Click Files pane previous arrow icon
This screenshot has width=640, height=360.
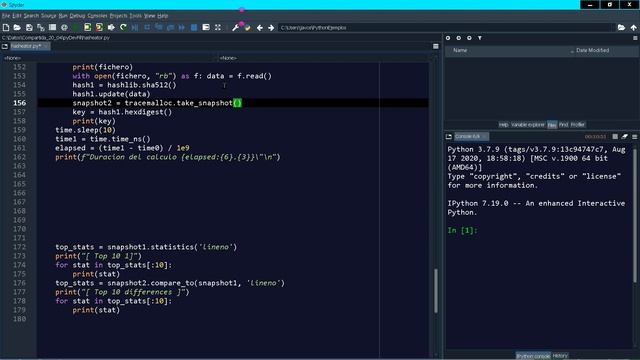pyautogui.click(x=448, y=38)
